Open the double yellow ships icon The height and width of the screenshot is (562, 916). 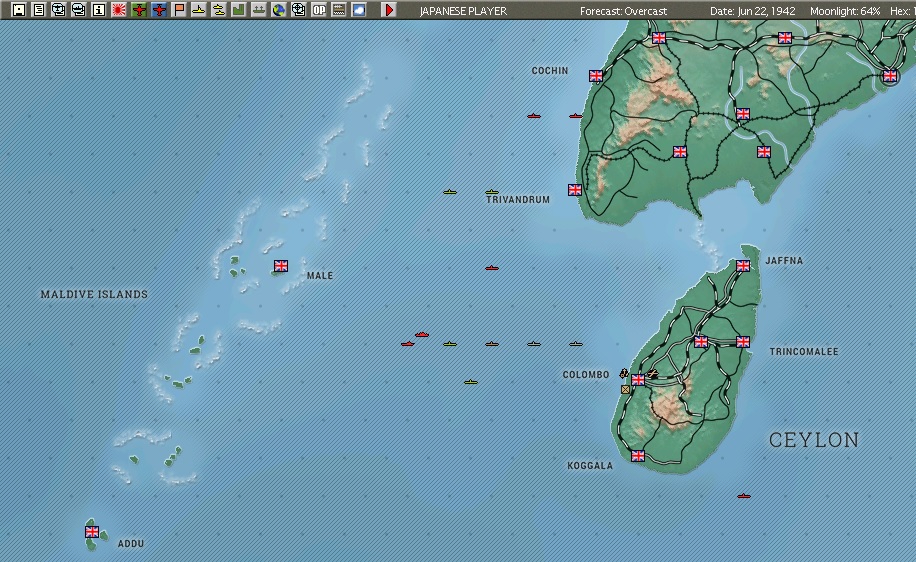click(218, 10)
